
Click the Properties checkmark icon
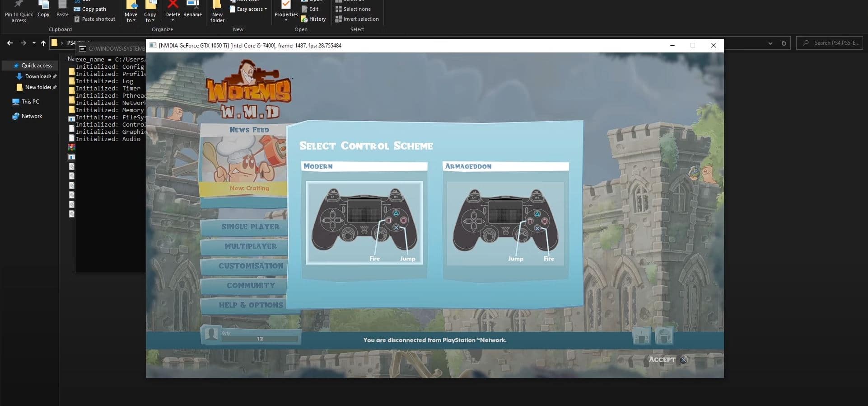286,5
